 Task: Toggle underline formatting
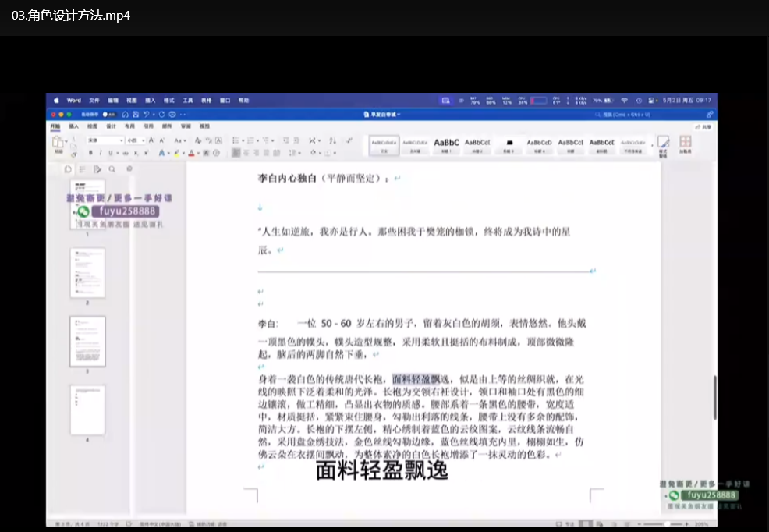point(110,153)
